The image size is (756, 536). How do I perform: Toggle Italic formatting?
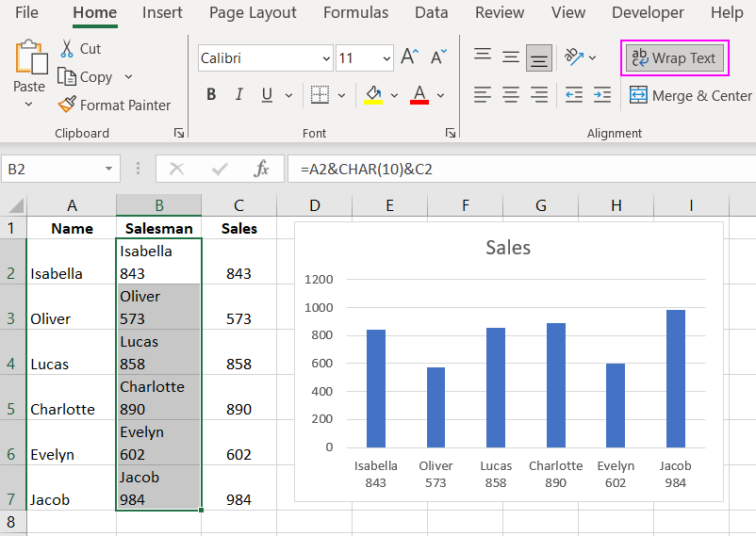click(x=238, y=95)
